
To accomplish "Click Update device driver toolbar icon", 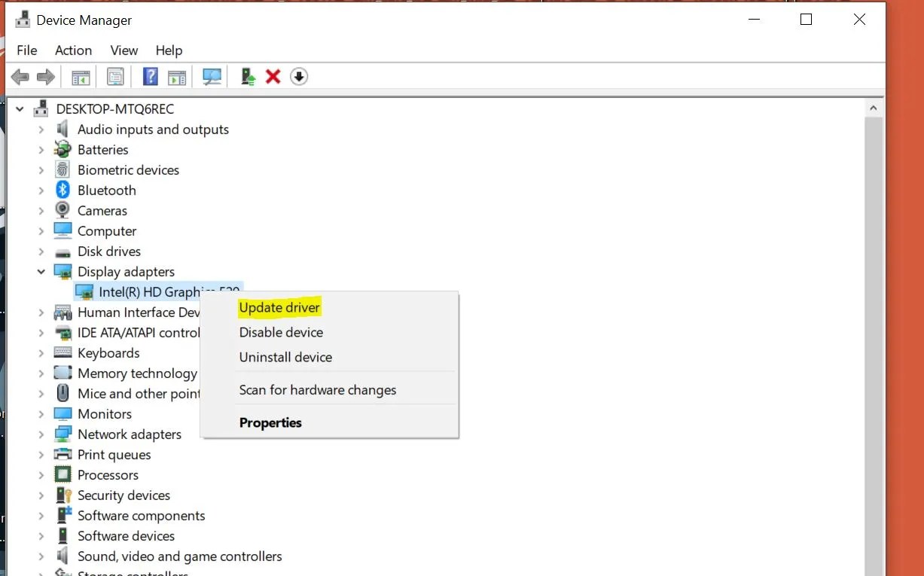I will tap(248, 77).
